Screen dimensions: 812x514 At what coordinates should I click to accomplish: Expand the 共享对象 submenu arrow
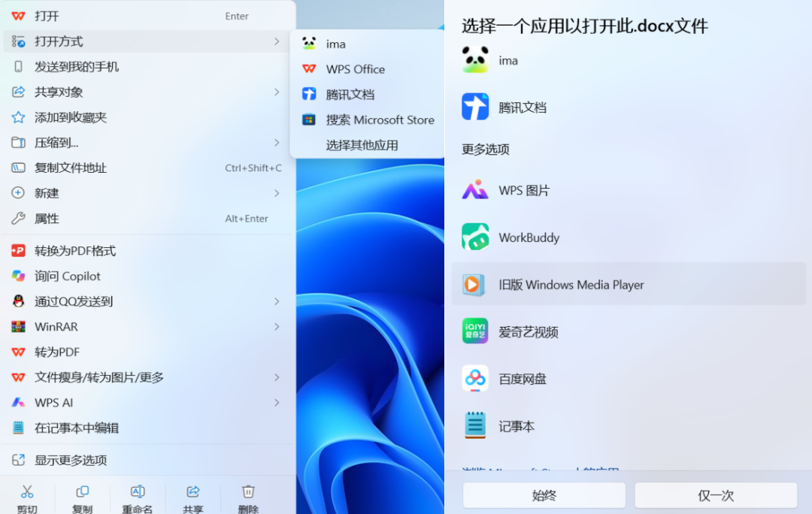(277, 92)
